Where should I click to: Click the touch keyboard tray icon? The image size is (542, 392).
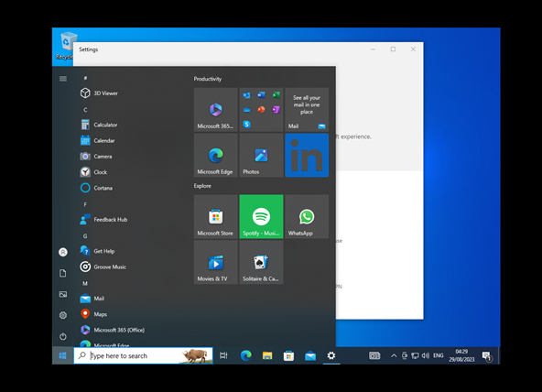tap(374, 355)
